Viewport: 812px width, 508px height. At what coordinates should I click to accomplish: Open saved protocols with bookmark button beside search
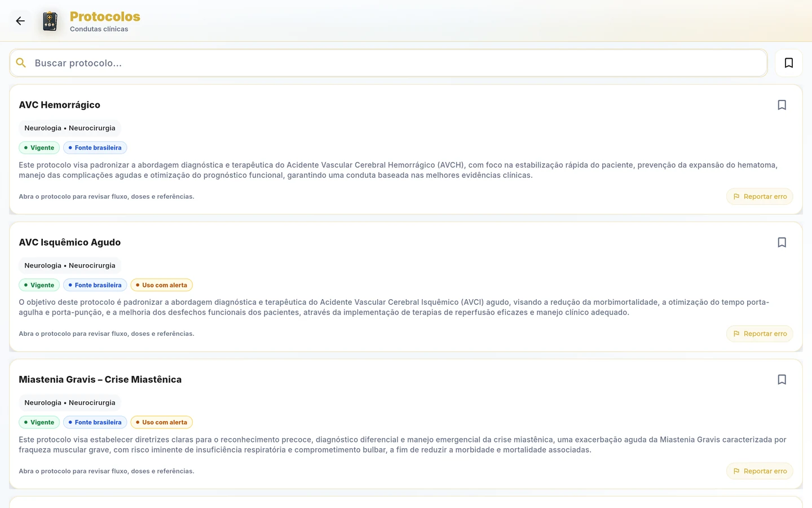pyautogui.click(x=789, y=63)
